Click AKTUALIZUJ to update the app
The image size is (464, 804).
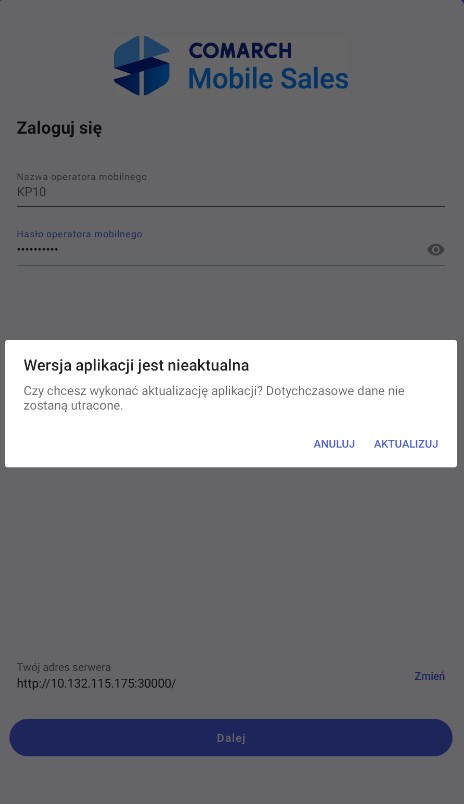(x=406, y=444)
